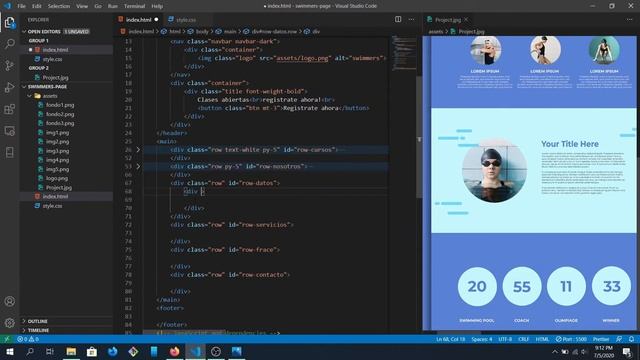Screen dimensions: 640x360
Task: Open Task View on taskbar
Action: (50, 351)
